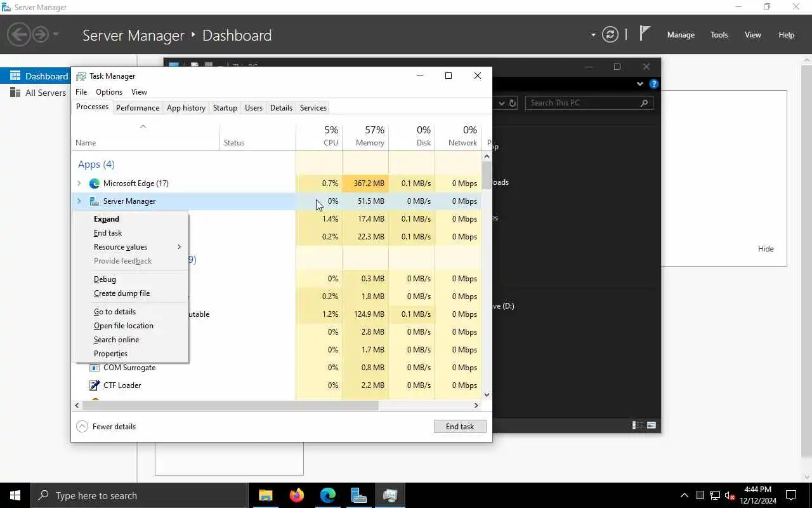The height and width of the screenshot is (508, 812).
Task: Open the navigation history dropdown in Server Manager
Action: [56, 34]
